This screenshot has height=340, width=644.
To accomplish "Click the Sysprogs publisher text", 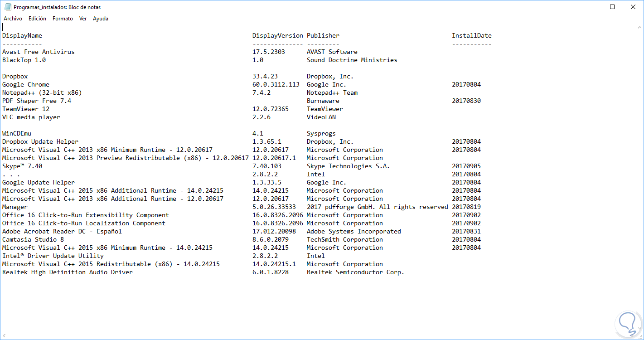I will (321, 133).
